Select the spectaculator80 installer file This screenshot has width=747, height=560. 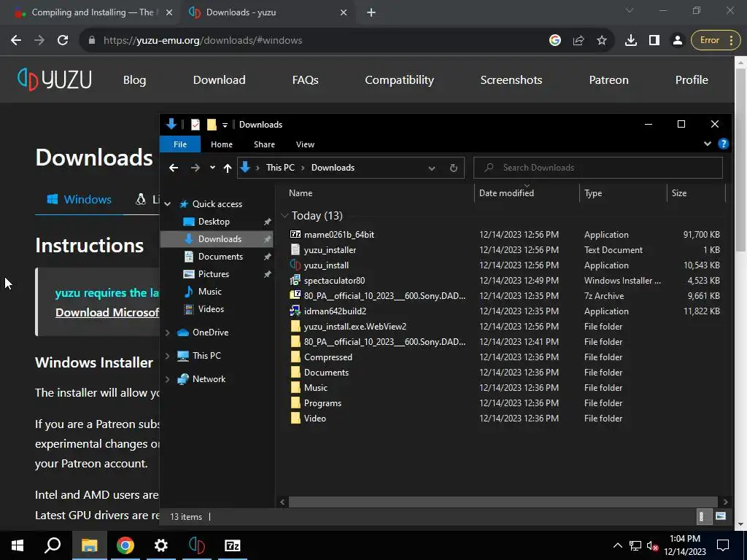pyautogui.click(x=334, y=281)
